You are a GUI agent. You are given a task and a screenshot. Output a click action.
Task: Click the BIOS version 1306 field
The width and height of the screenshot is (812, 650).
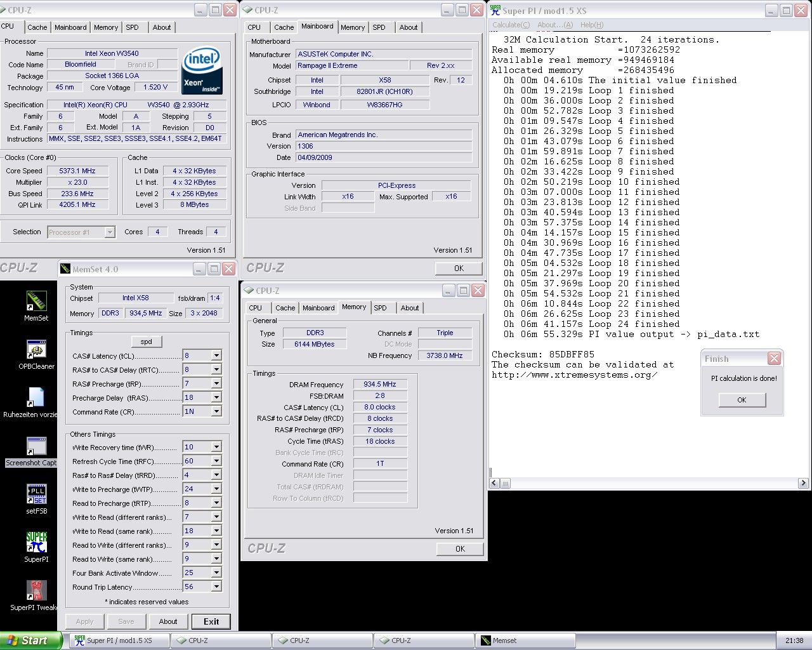[384, 146]
